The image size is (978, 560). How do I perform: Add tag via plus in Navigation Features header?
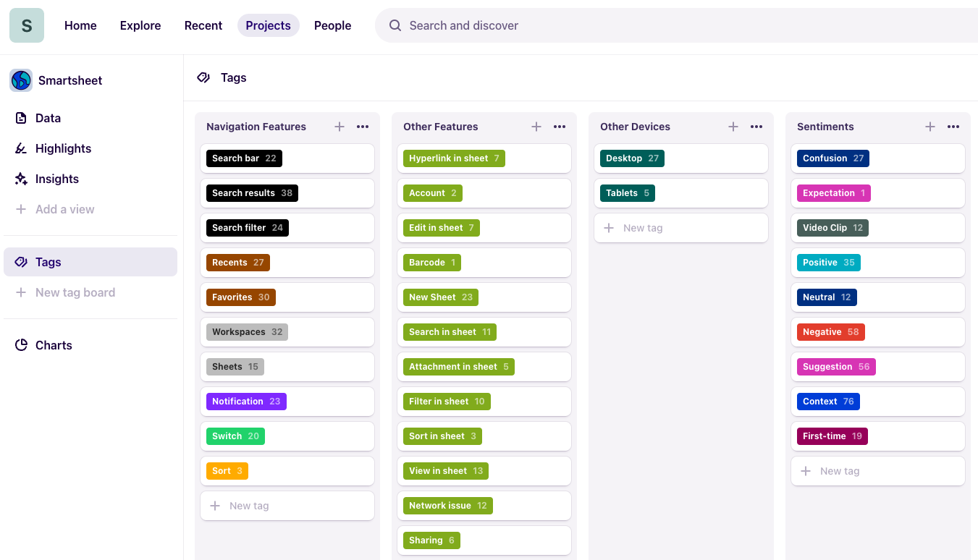[340, 127]
